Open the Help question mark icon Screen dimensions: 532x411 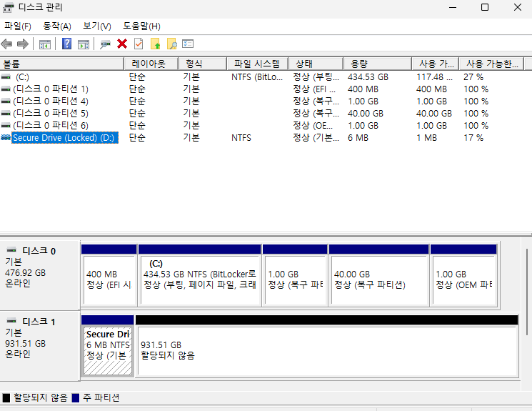point(67,44)
